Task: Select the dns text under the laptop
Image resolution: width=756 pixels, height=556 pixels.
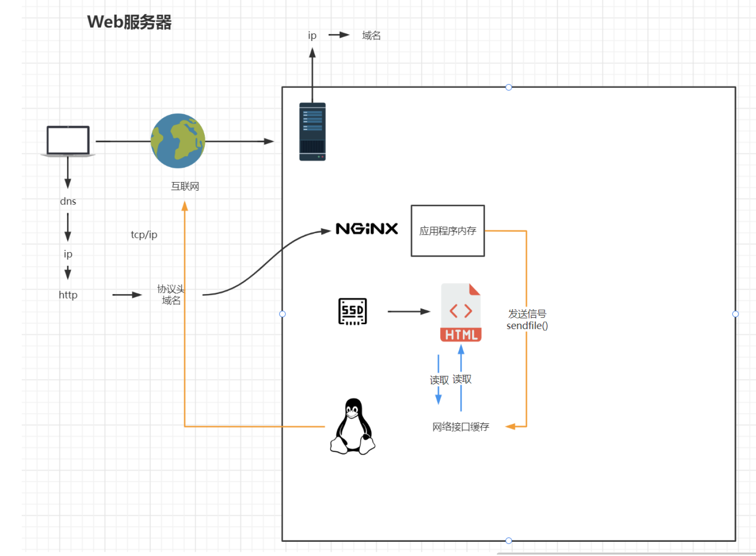Action: click(x=68, y=201)
